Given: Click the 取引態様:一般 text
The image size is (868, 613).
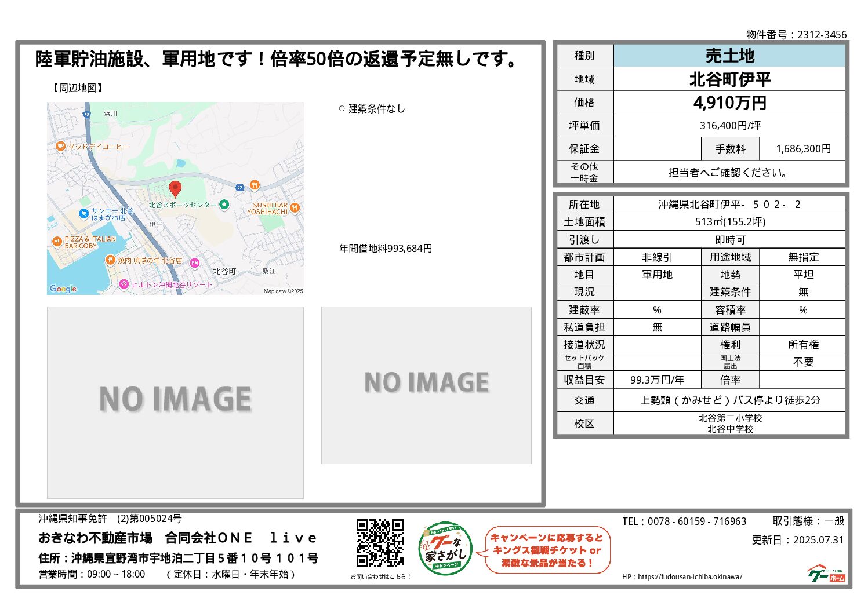Looking at the screenshot, I should 808,521.
